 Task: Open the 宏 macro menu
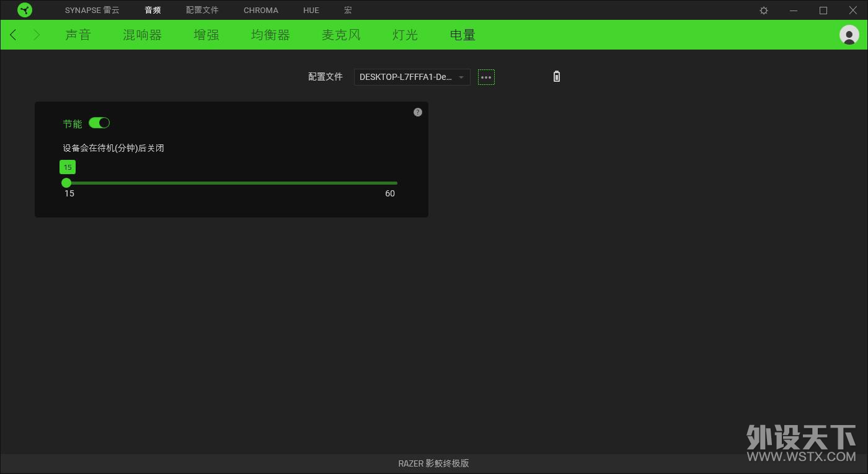point(348,11)
